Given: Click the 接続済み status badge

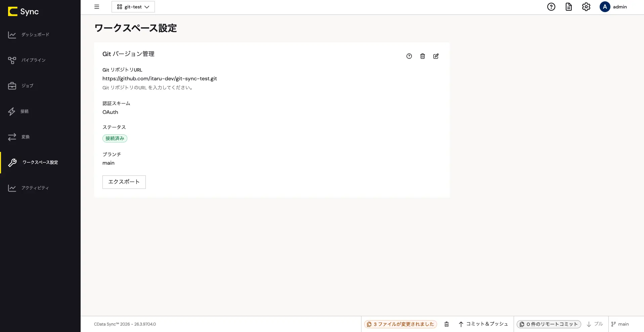Looking at the screenshot, I should 115,138.
